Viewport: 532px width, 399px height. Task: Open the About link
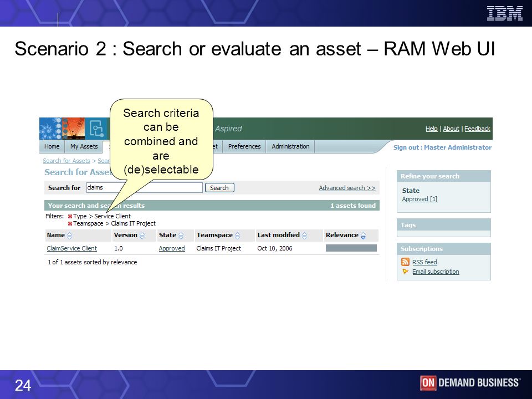(451, 129)
